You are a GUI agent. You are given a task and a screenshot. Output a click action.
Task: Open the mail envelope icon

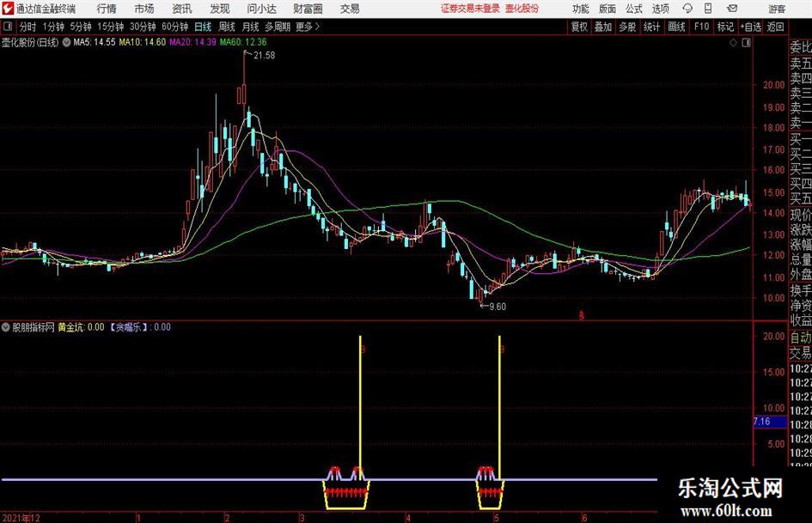point(732,9)
